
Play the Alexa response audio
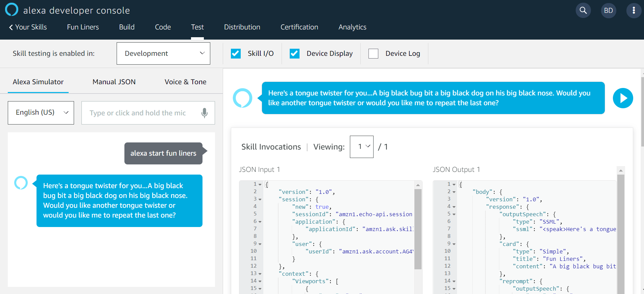click(623, 98)
